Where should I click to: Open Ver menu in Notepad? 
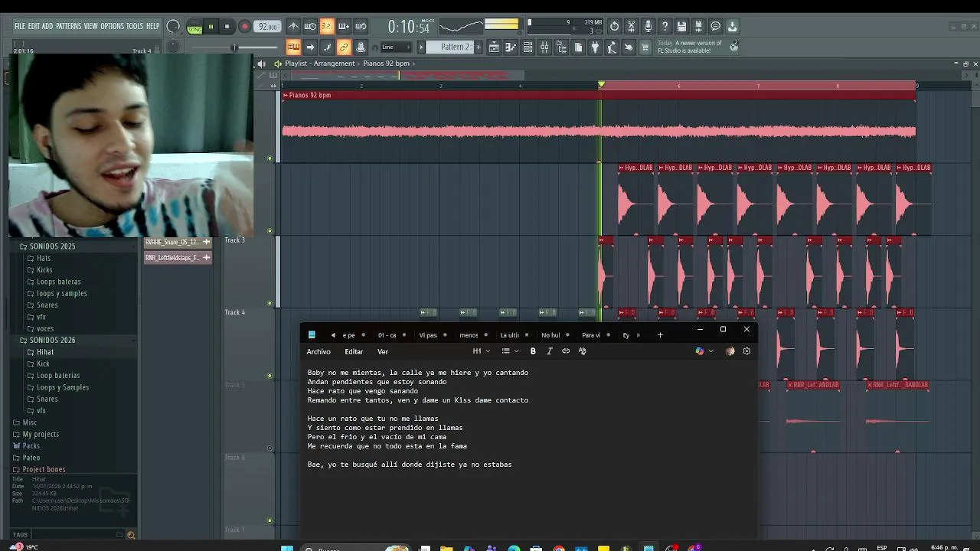[x=383, y=351]
